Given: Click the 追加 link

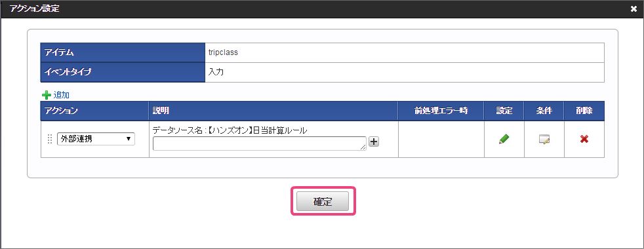Looking at the screenshot, I should (61, 95).
